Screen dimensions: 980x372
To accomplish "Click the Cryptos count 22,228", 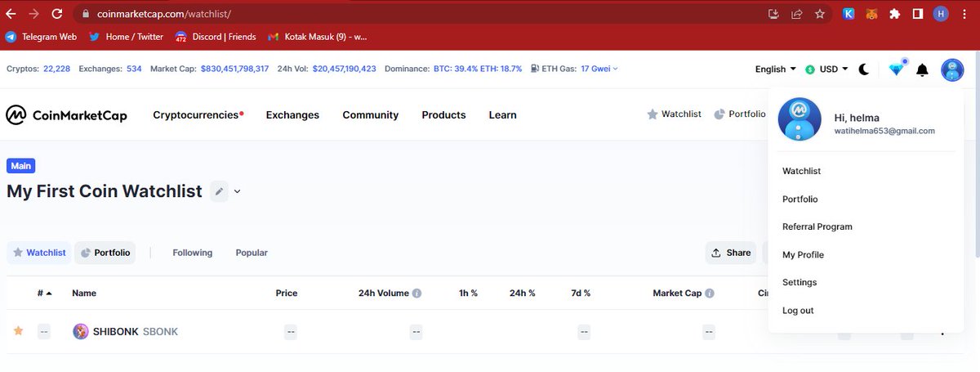I will tap(56, 69).
